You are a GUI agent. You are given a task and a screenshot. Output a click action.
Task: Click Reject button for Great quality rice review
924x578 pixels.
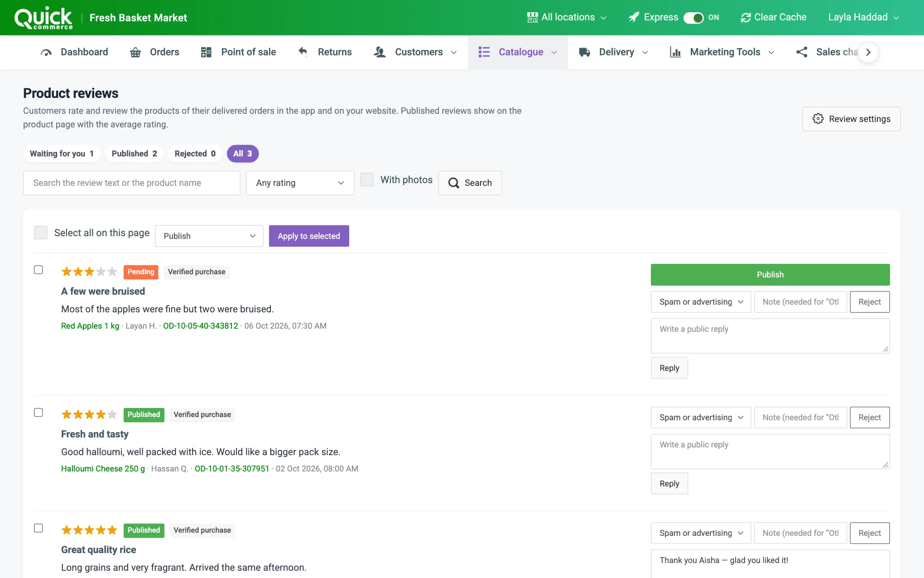[870, 533]
